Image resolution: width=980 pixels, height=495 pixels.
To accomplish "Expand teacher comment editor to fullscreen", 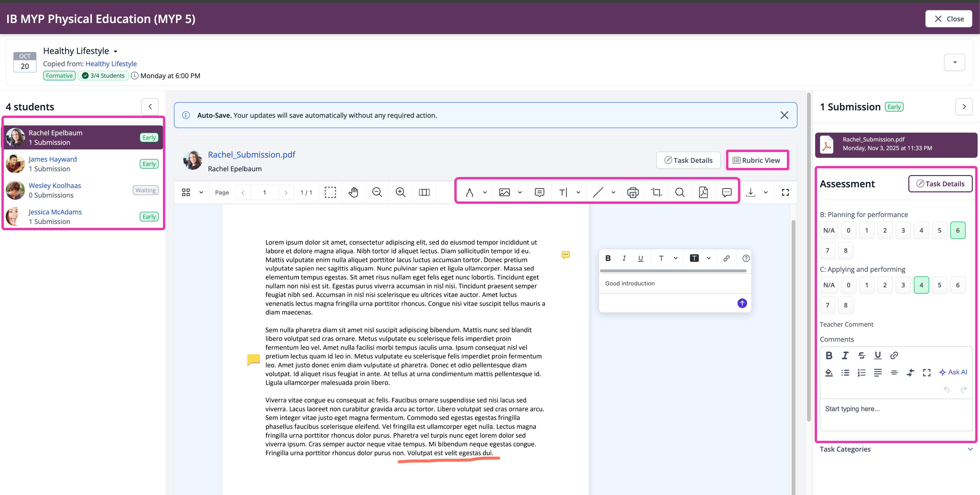I will click(x=927, y=372).
